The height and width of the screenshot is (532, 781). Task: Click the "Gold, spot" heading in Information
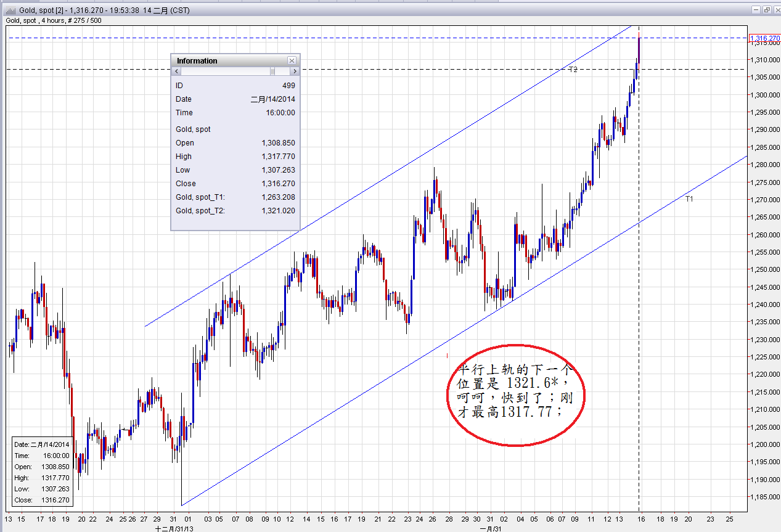point(193,129)
